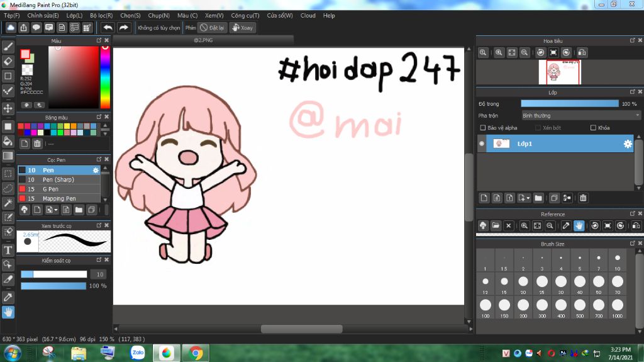Screen dimensions: 644x362
Task: Click the Undo arrow in toolbar
Action: [x=108, y=28]
